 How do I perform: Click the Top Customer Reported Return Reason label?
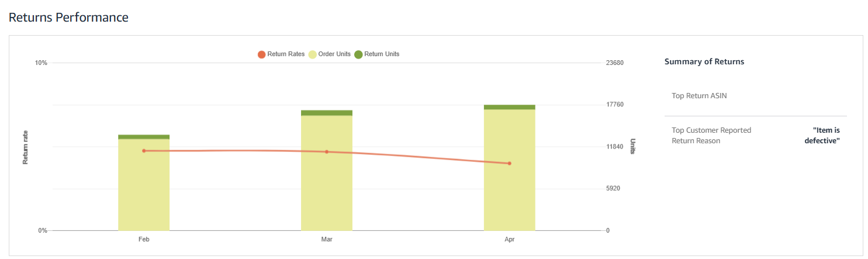click(711, 135)
